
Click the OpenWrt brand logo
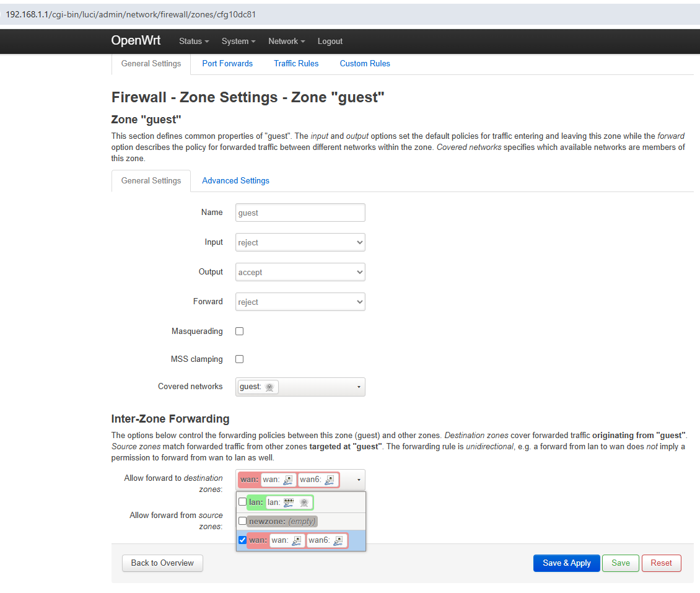[x=136, y=41]
